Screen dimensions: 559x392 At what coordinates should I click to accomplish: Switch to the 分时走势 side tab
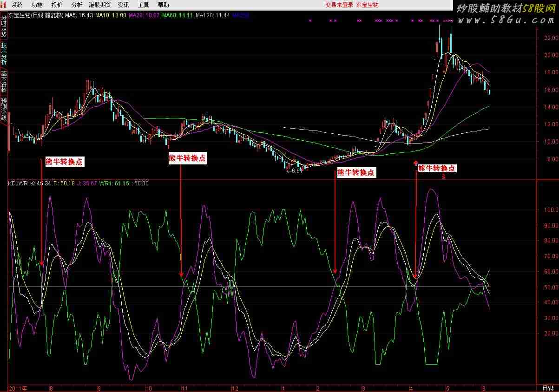click(4, 26)
